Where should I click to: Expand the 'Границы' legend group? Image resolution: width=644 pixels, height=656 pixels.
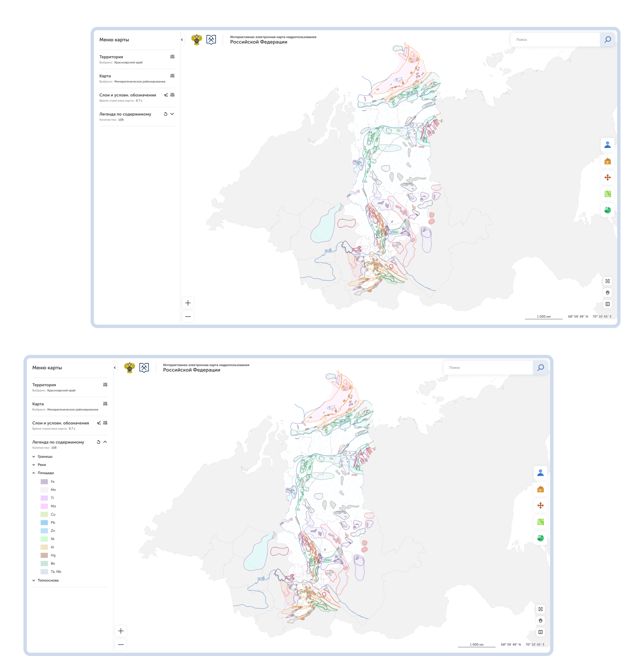coord(34,457)
